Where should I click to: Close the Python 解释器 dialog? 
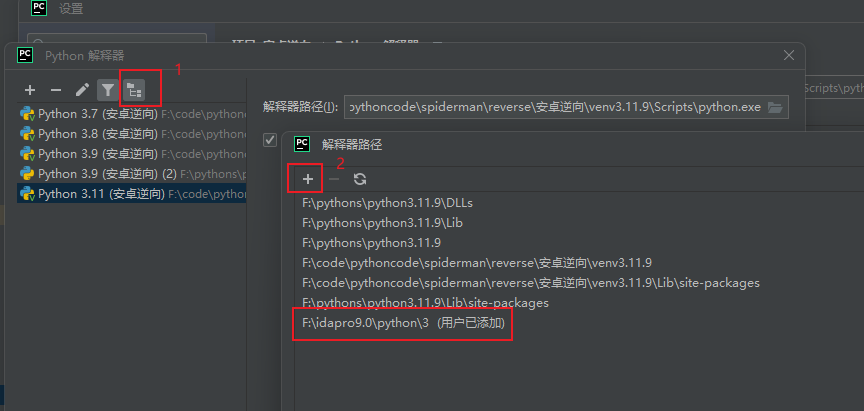click(788, 56)
